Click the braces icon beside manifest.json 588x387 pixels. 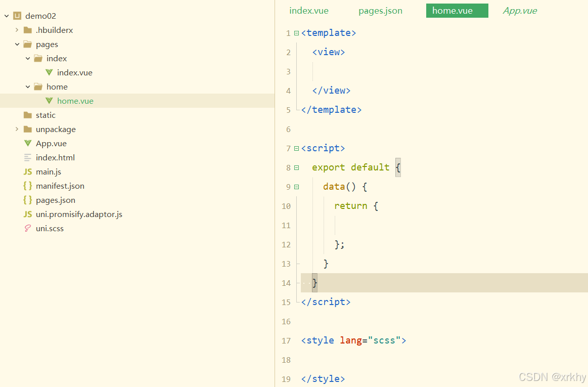[x=28, y=186]
